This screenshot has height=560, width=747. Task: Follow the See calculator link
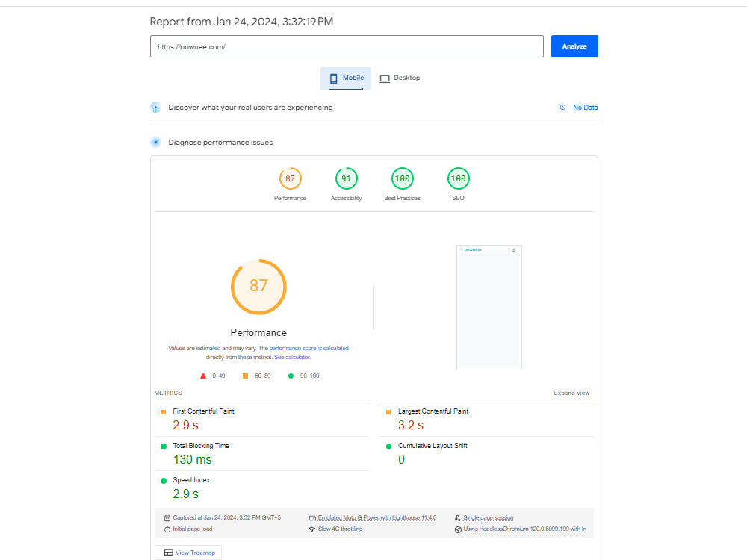pos(291,357)
